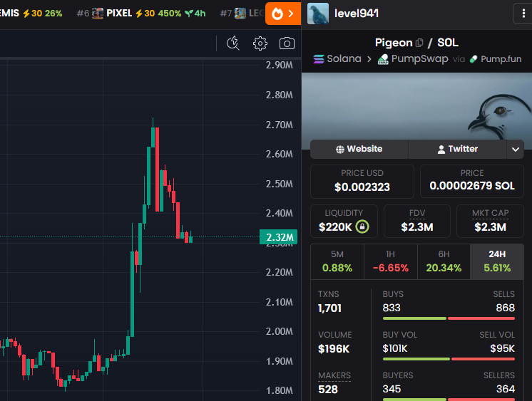Open chart settings gear
Image resolution: width=532 pixels, height=401 pixels.
[260, 43]
